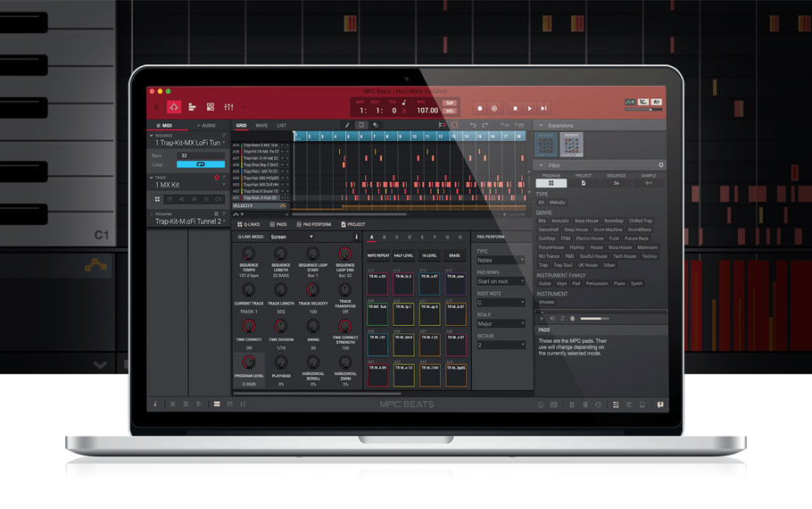Open the pad grid mode icon
Screen dimensions: 812x509
(x=211, y=107)
